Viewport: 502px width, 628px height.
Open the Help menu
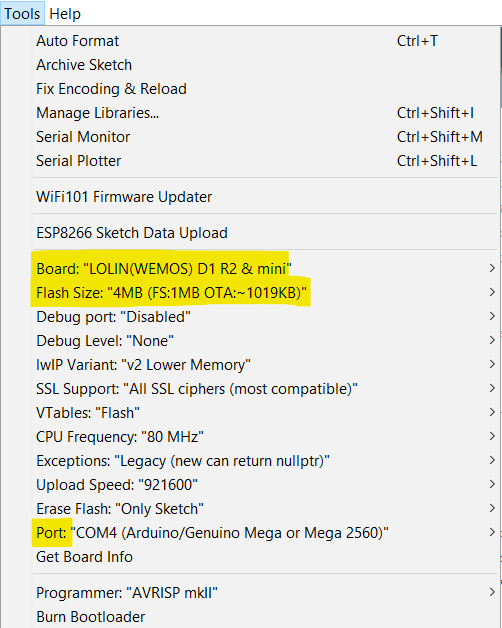pos(65,14)
